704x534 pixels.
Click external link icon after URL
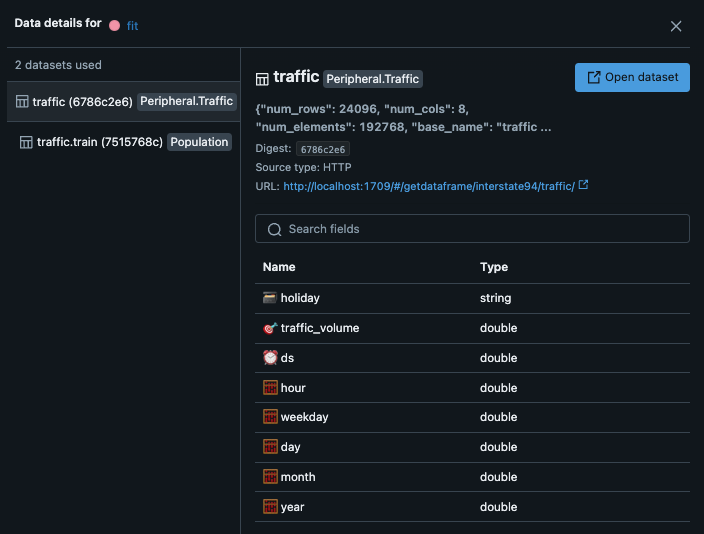click(x=583, y=185)
